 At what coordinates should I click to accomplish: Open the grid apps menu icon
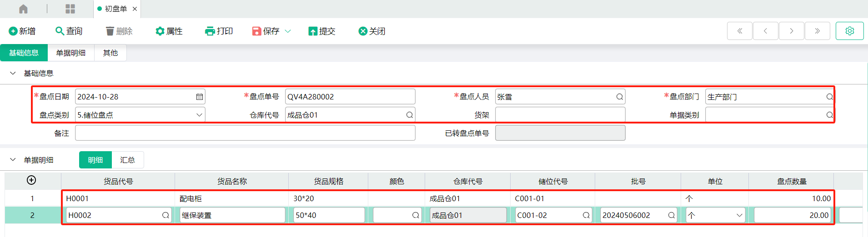click(70, 9)
